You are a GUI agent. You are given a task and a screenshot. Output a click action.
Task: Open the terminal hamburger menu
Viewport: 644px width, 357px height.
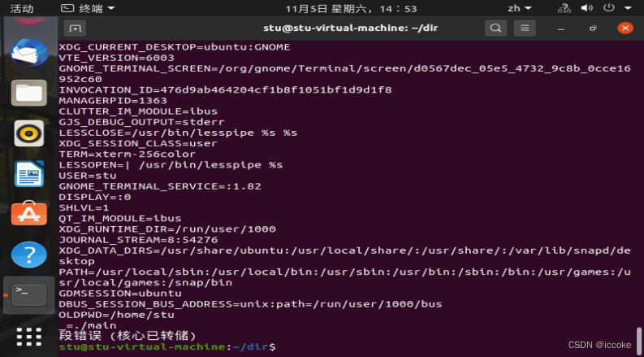[x=525, y=28]
